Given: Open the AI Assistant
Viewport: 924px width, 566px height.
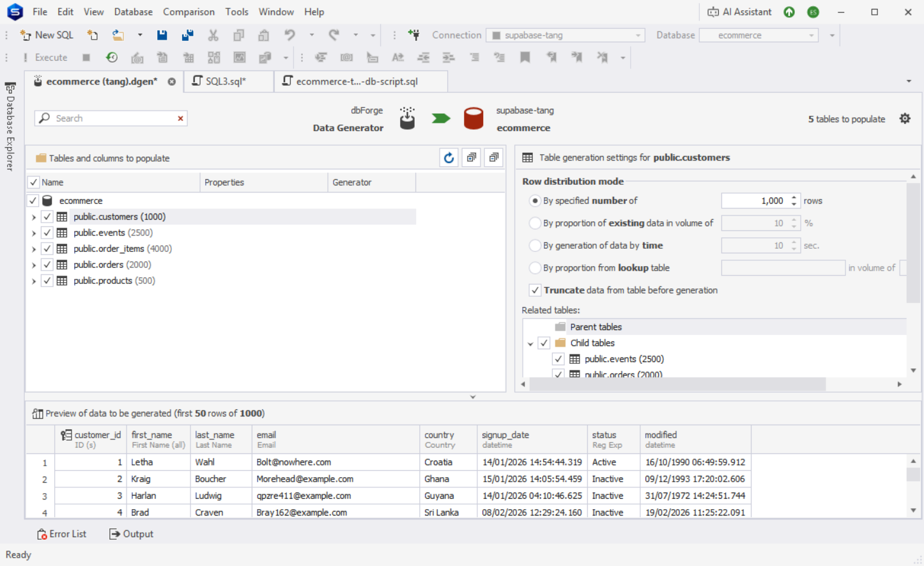Looking at the screenshot, I should click(739, 12).
